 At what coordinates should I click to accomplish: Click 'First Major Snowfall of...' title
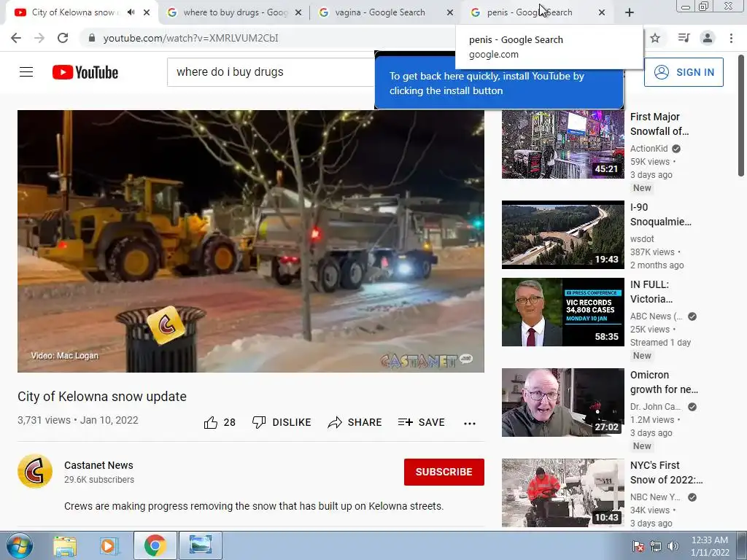tap(659, 124)
